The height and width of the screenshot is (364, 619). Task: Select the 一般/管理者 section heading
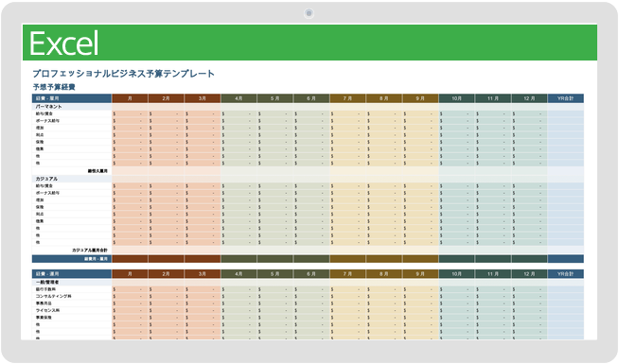(47, 282)
